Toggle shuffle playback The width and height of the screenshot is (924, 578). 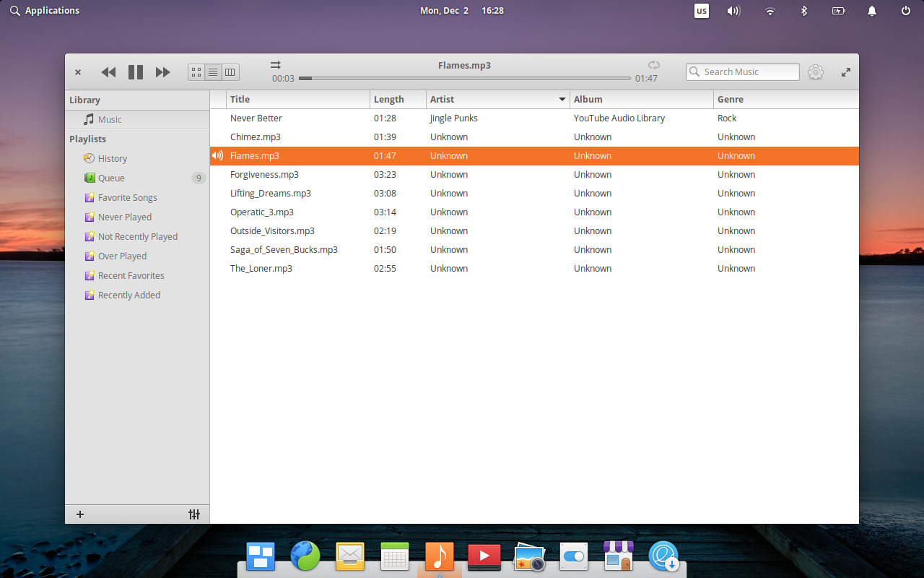click(x=275, y=64)
